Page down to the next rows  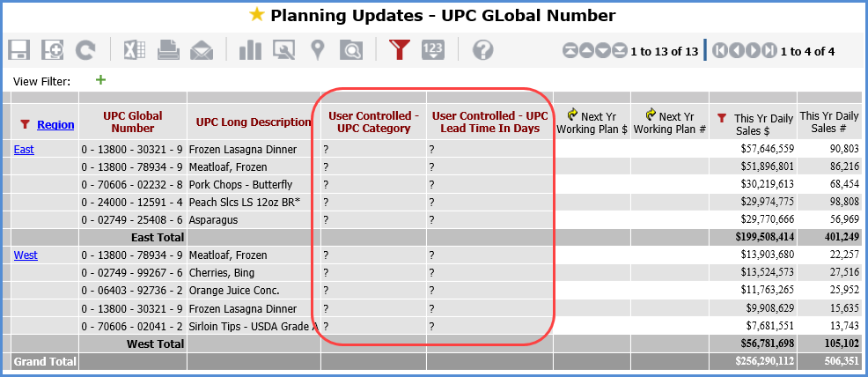click(603, 51)
